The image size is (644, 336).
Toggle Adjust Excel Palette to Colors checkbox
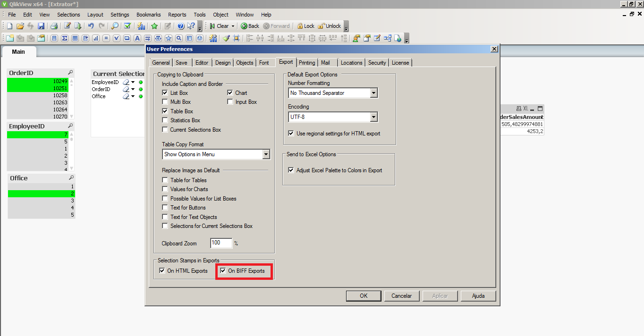[291, 170]
